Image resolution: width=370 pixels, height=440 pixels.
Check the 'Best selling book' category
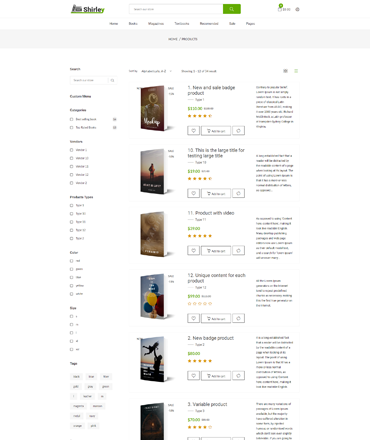pos(71,119)
